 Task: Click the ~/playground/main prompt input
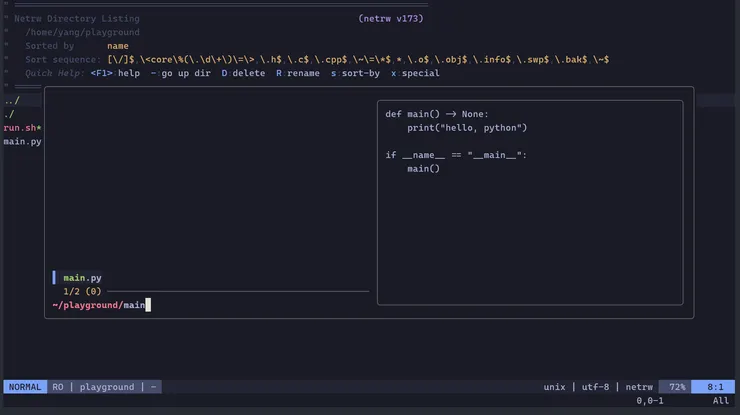(x=101, y=305)
